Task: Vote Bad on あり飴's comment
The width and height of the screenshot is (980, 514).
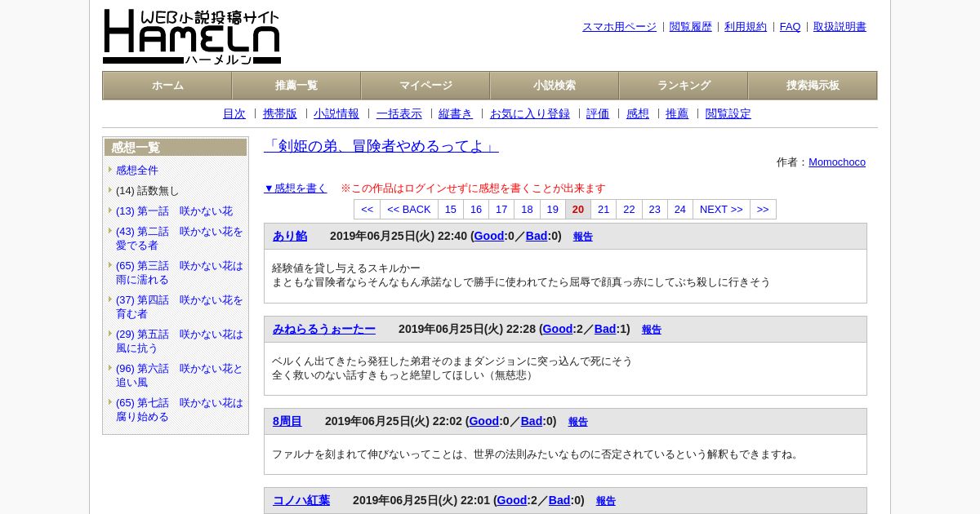Action: 537,236
